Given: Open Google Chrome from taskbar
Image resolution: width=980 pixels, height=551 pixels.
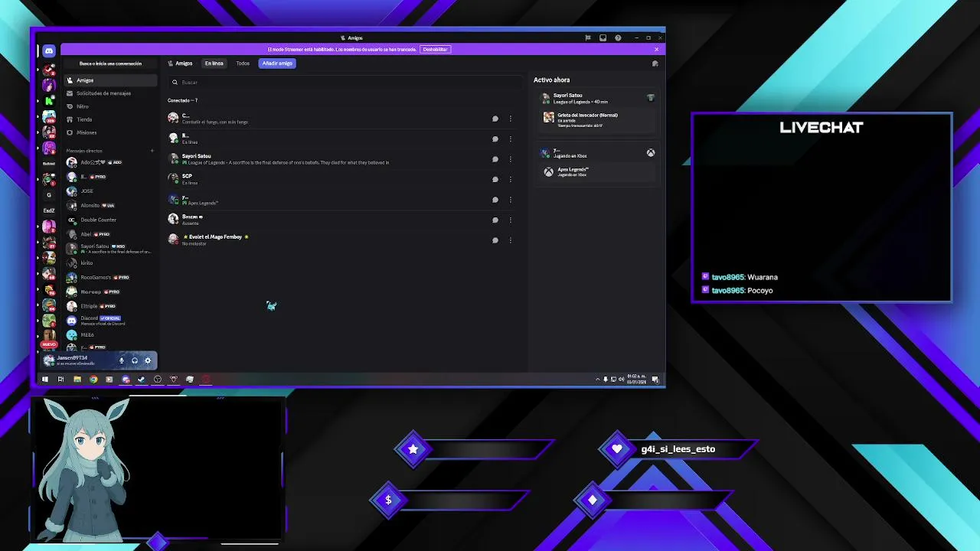Looking at the screenshot, I should [x=93, y=379].
